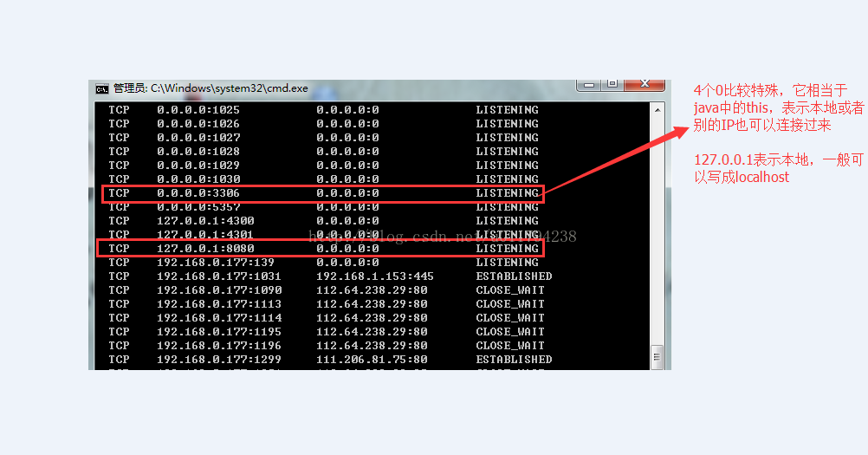
Task: Select local address 0.0.0.0:1026
Action: coord(198,123)
